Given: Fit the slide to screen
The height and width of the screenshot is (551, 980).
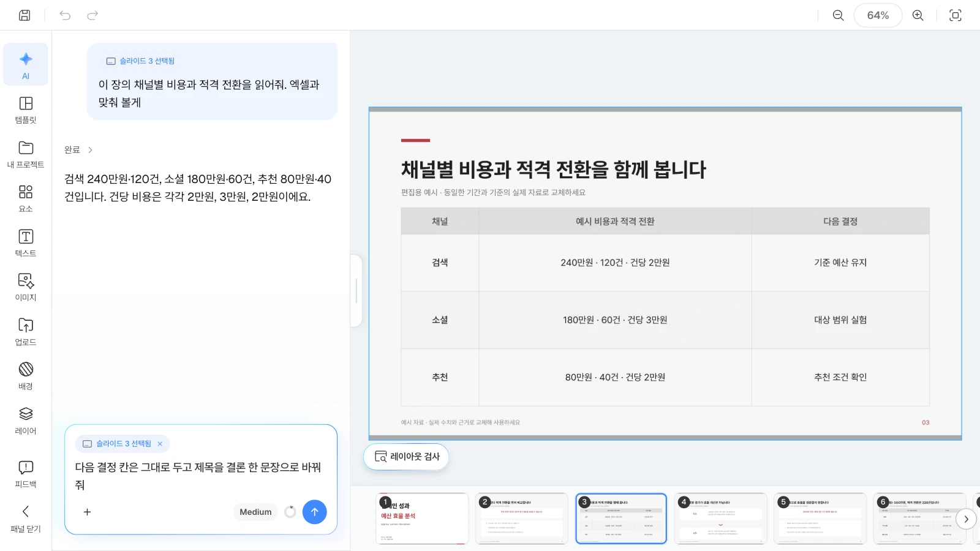Looking at the screenshot, I should tap(956, 15).
